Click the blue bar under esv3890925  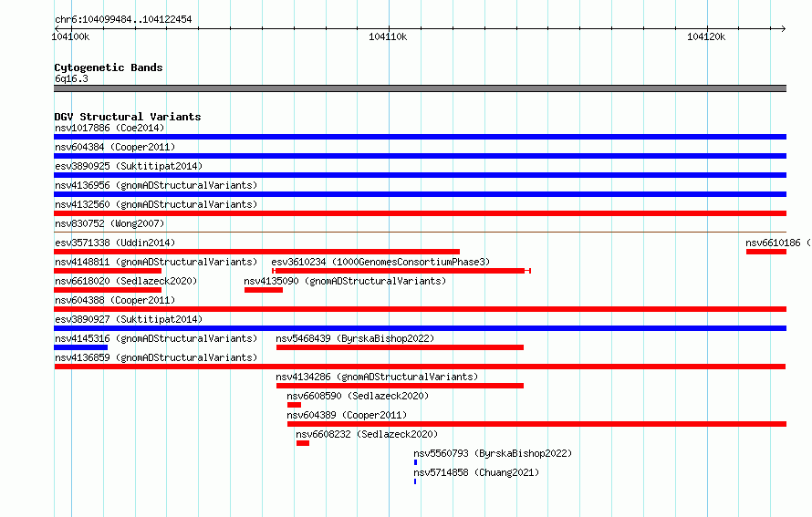(420, 175)
